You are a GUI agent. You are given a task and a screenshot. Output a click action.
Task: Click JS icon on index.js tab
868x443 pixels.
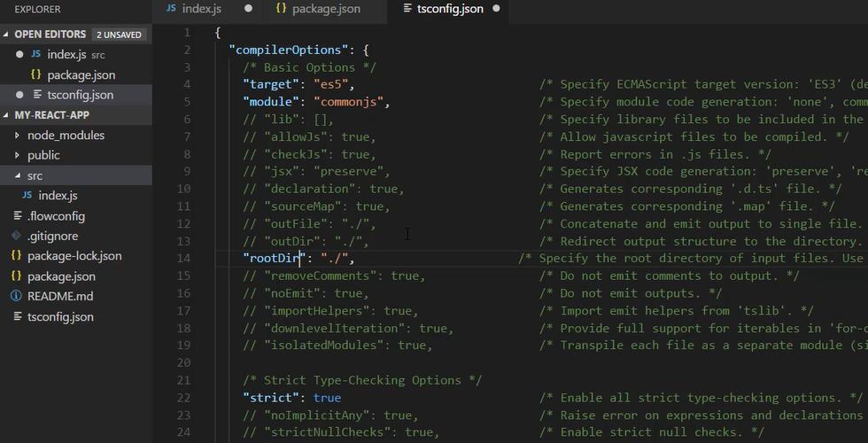(x=171, y=9)
